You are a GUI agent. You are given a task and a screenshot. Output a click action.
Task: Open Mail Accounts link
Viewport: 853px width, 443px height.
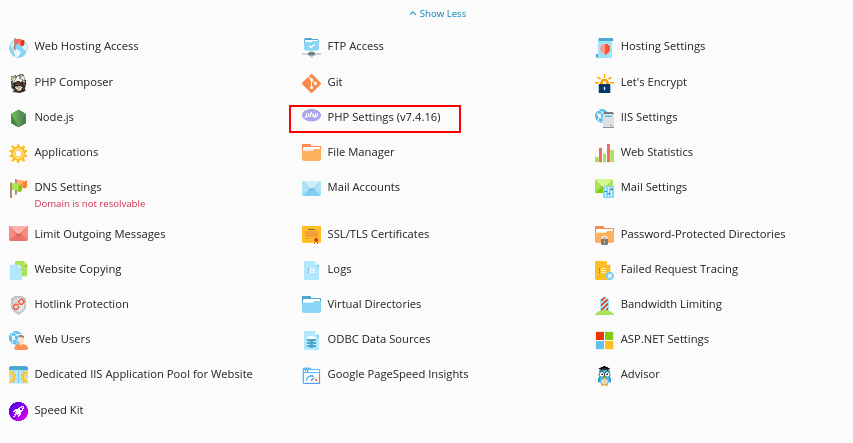[x=363, y=187]
